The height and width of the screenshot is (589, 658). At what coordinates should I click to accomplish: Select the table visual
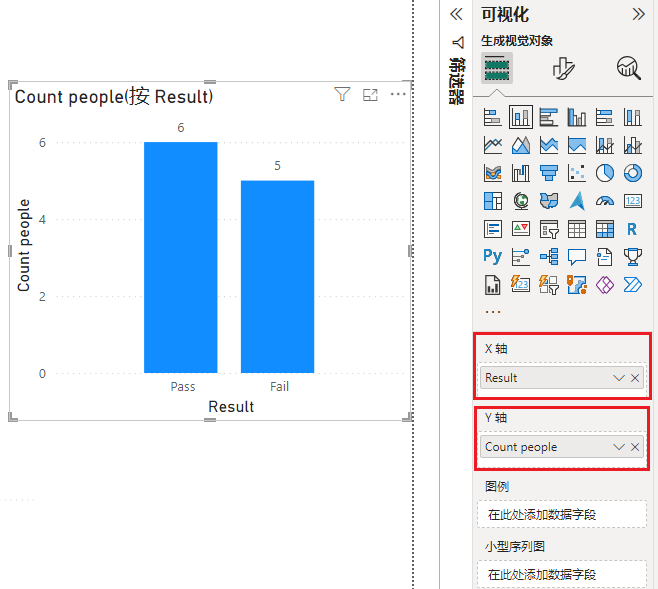577,229
